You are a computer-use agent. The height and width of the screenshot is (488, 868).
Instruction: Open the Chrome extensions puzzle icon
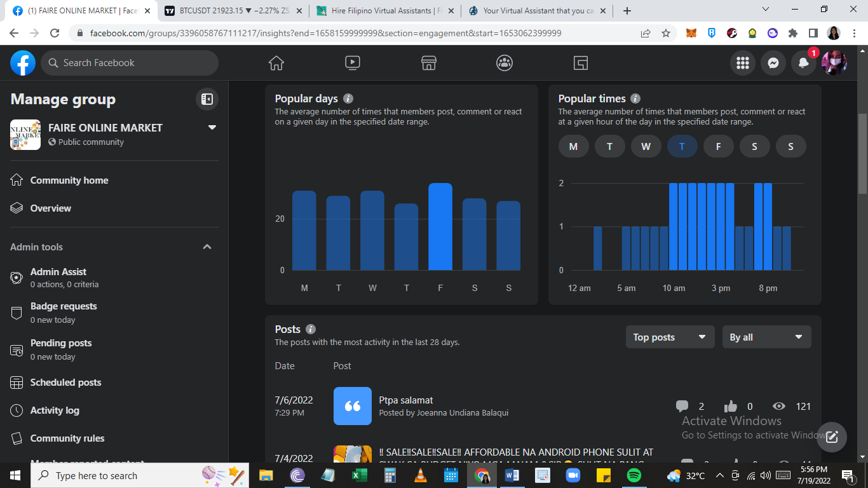pyautogui.click(x=793, y=33)
